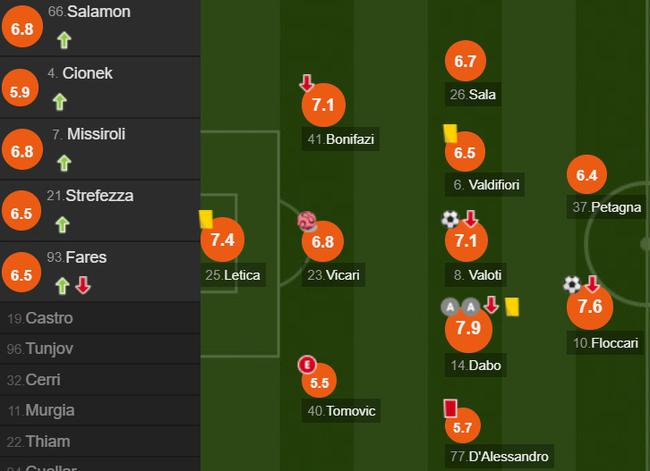Click D'Alessandro's red card icon
Viewport: 650px width, 471px height.
click(450, 408)
